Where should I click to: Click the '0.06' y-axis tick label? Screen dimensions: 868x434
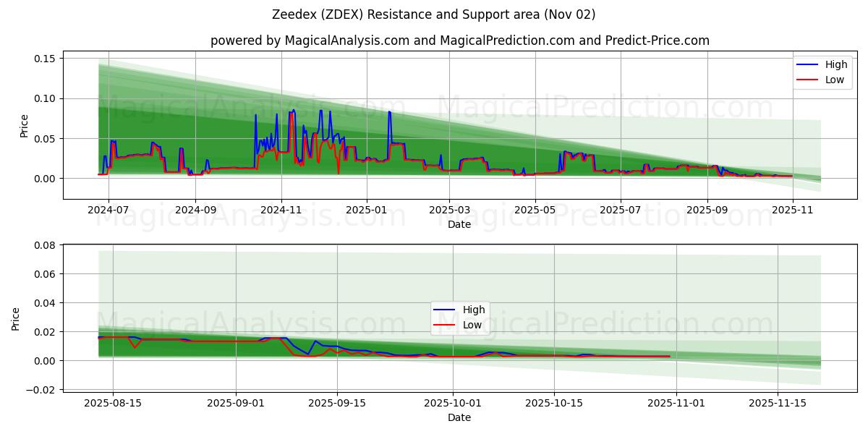(44, 274)
